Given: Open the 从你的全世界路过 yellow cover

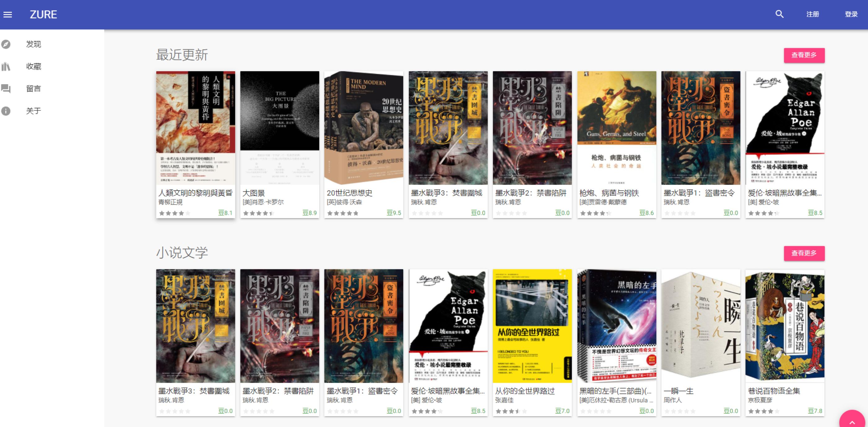Looking at the screenshot, I should click(x=532, y=326).
